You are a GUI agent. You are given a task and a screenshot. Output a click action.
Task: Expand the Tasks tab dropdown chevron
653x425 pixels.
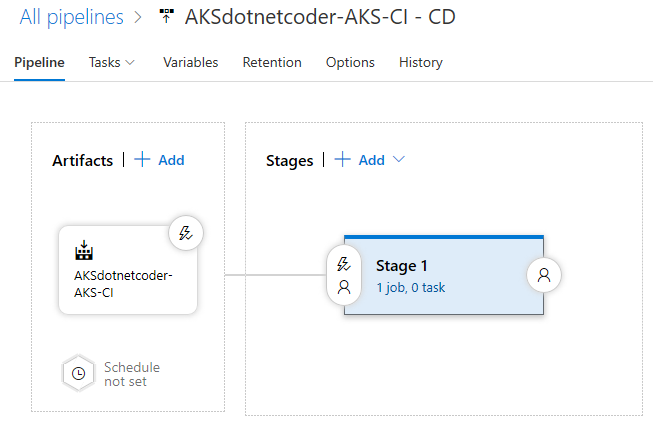pyautogui.click(x=130, y=63)
